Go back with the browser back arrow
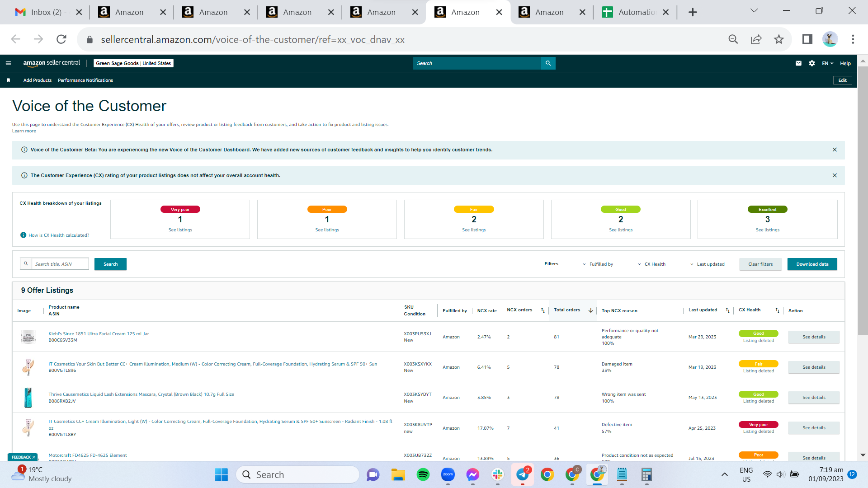The height and width of the screenshot is (488, 868). [16, 39]
